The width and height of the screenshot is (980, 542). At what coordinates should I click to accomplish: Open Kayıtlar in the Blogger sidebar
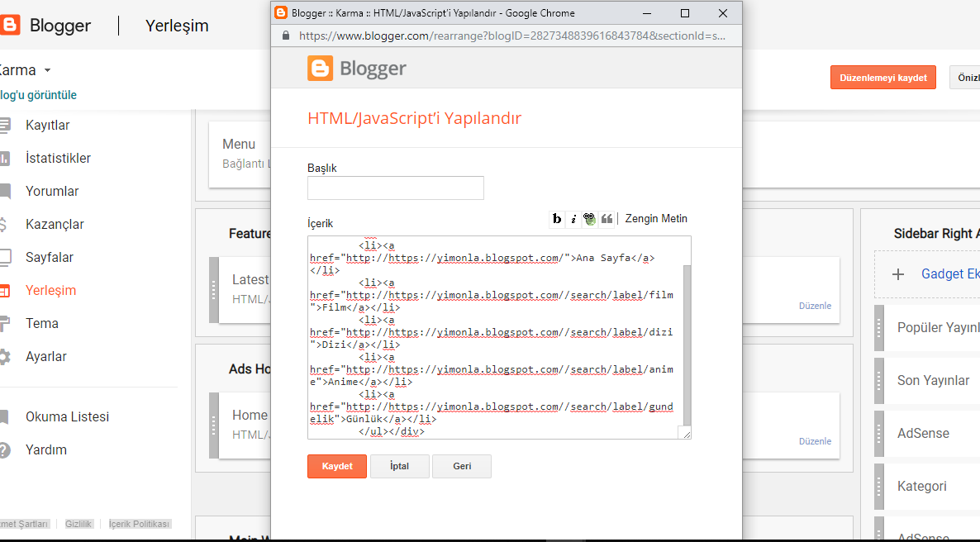[47, 125]
